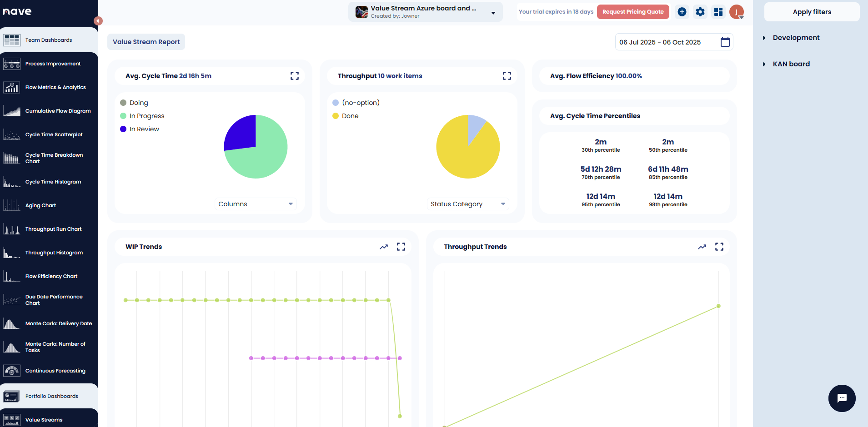Image resolution: width=868 pixels, height=427 pixels.
Task: Open the settings gear icon
Action: pyautogui.click(x=700, y=12)
